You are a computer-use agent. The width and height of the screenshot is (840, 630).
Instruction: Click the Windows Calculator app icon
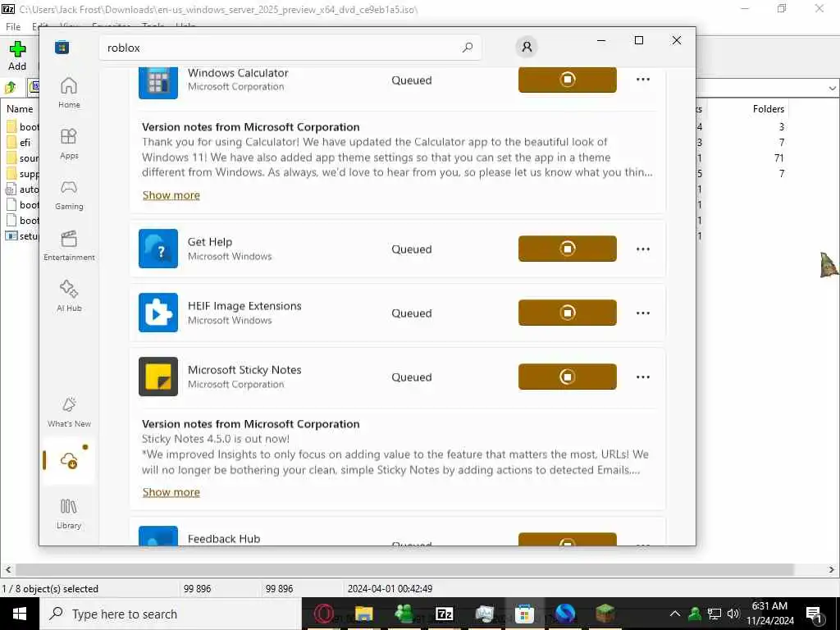pyautogui.click(x=158, y=83)
